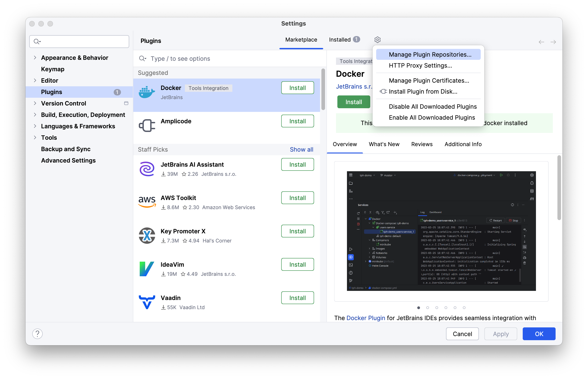The width and height of the screenshot is (588, 379).
Task: Choose Enable All Downloaded Plugins
Action: point(428,118)
